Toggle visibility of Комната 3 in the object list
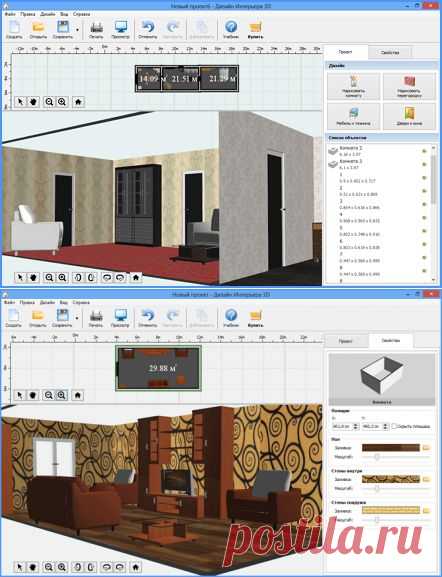This screenshot has height=577, width=442. pos(424,164)
